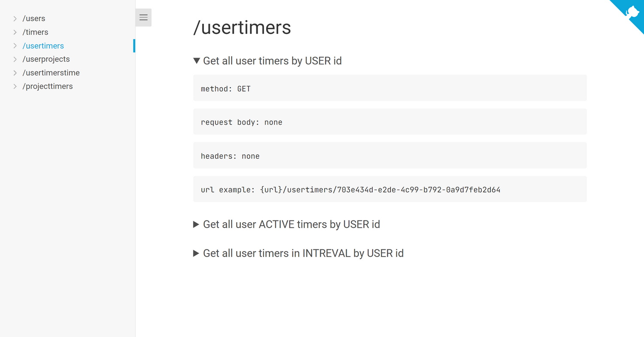The height and width of the screenshot is (337, 644).
Task: Click chevron next to /usertimers
Action: (x=15, y=46)
